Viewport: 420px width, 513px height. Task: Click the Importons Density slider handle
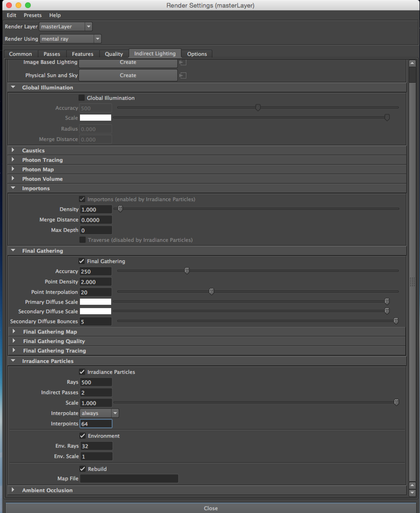coord(120,209)
